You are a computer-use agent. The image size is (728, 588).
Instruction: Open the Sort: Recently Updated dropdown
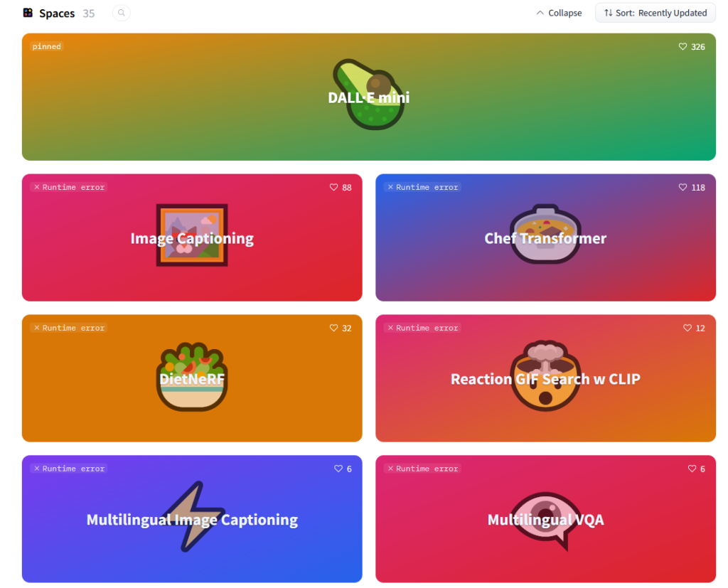[655, 13]
